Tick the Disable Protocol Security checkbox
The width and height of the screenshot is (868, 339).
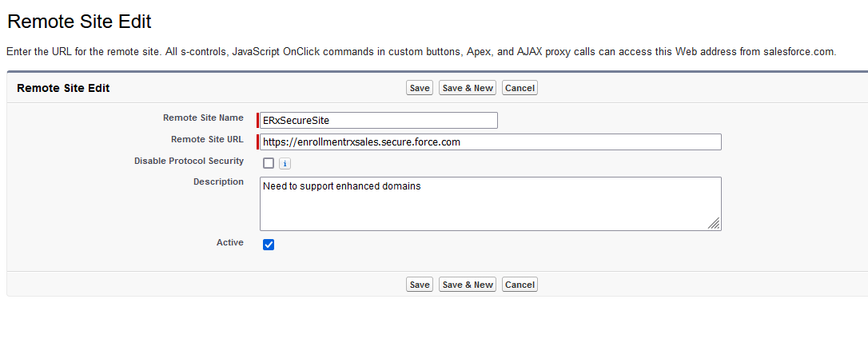tap(269, 163)
